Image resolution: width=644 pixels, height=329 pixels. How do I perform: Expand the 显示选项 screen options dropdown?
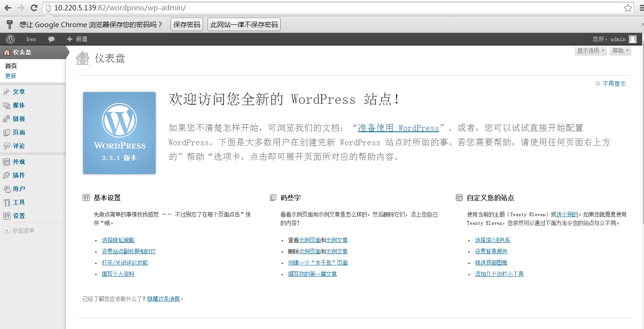tap(591, 51)
